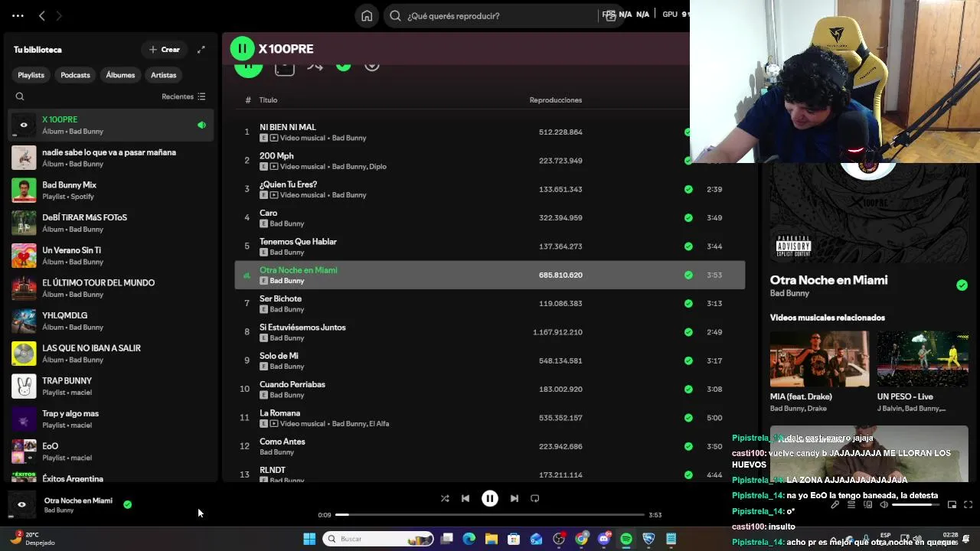Open Diplo artist link on 200 Mph
980x551 pixels.
point(378,167)
